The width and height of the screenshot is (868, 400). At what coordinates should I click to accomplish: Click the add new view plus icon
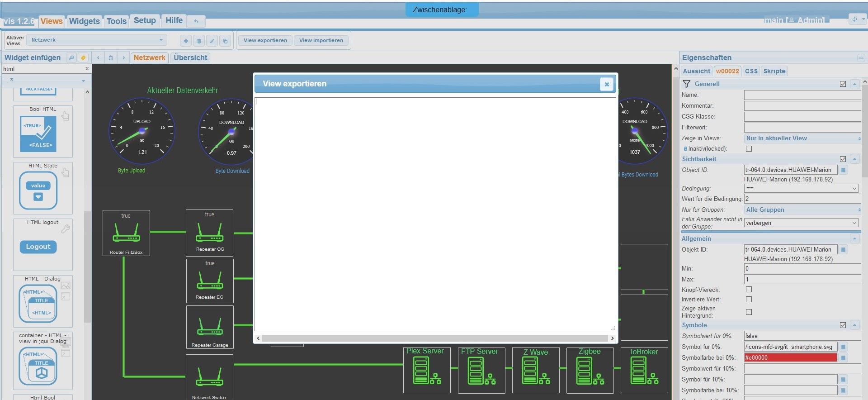pos(186,41)
